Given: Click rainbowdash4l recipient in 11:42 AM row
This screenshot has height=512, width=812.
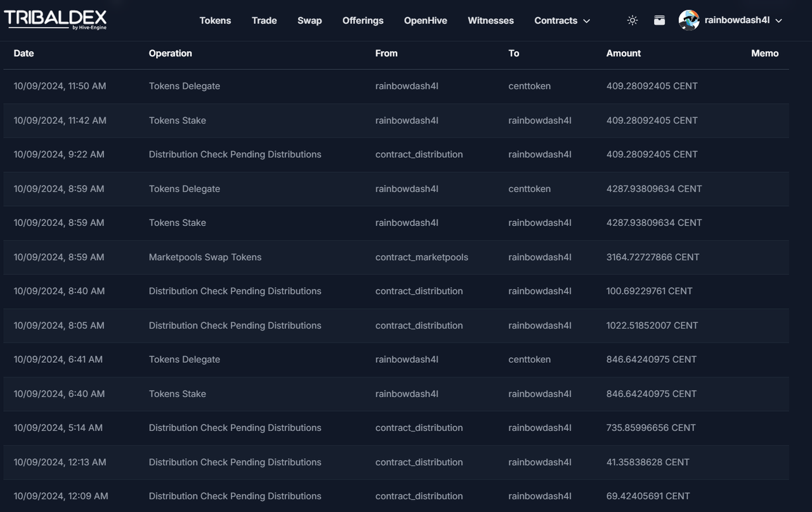Looking at the screenshot, I should tap(540, 121).
